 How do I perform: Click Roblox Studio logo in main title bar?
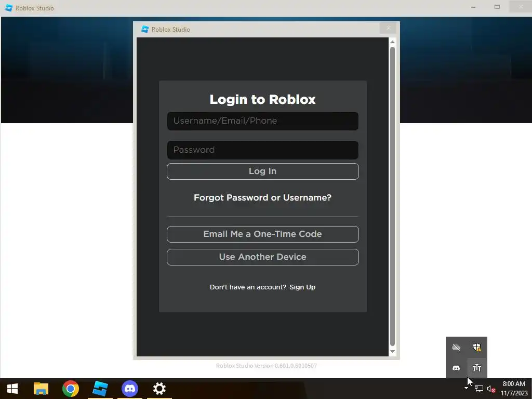click(x=9, y=8)
